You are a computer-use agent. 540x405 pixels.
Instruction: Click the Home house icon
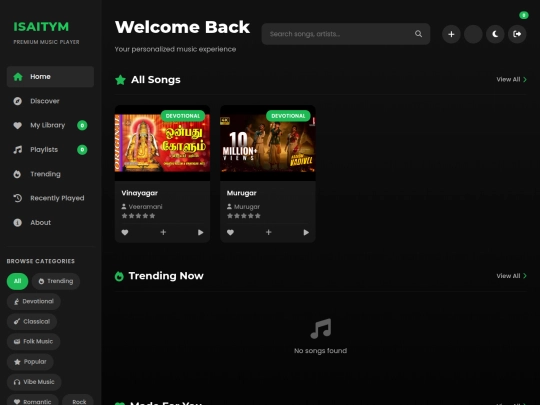pos(18,76)
